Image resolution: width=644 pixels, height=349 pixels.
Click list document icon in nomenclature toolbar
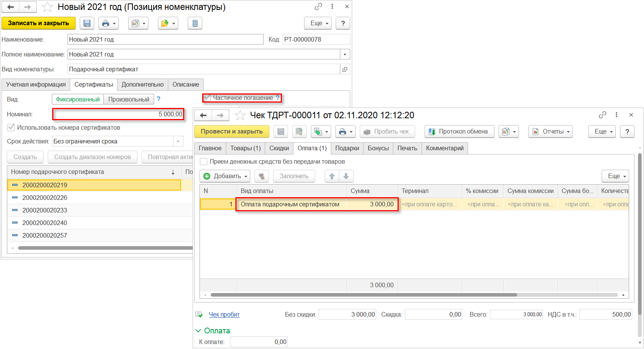pos(195,23)
